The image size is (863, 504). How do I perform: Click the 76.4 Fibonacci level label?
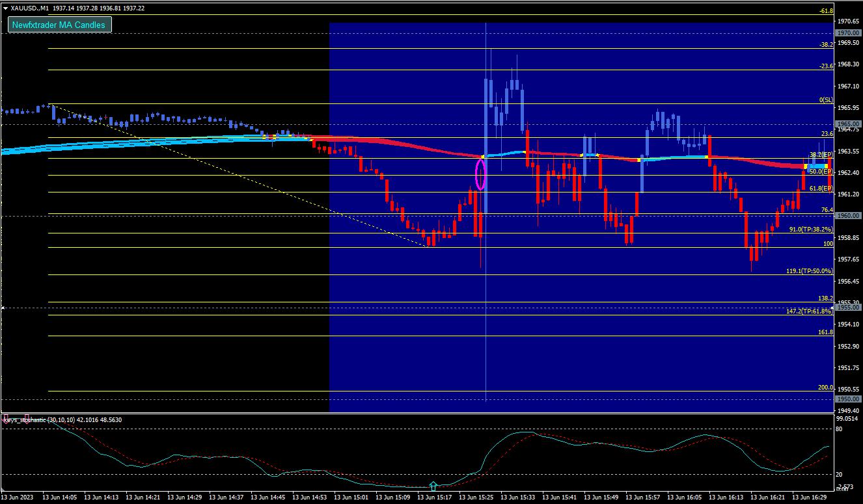coord(827,210)
